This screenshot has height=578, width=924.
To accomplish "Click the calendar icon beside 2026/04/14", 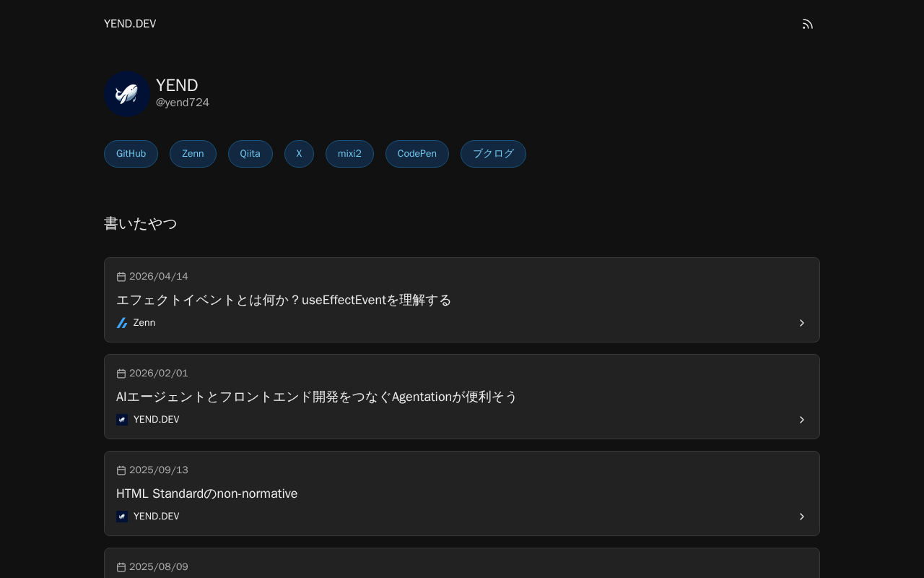I will click(121, 277).
